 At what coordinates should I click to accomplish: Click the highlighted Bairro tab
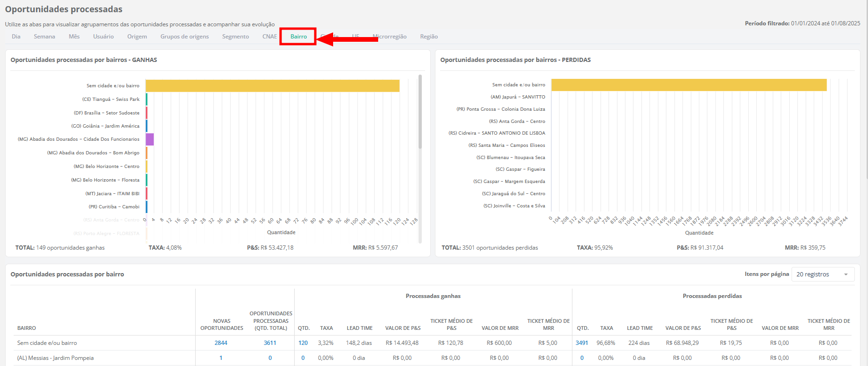298,37
